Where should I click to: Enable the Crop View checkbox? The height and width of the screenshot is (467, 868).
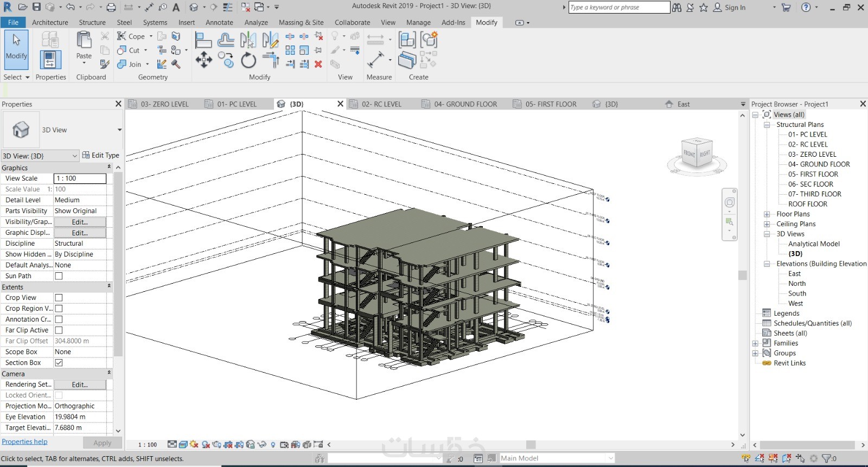pos(59,298)
